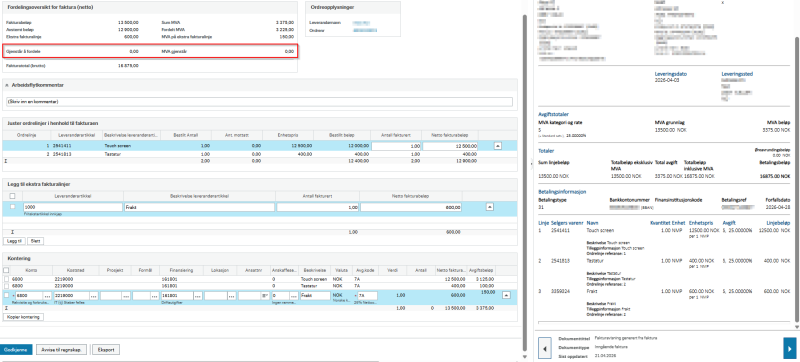The width and height of the screenshot is (800, 362).
Task: Tick checkbox of Touch screen kontering row
Action: pyautogui.click(x=6, y=279)
